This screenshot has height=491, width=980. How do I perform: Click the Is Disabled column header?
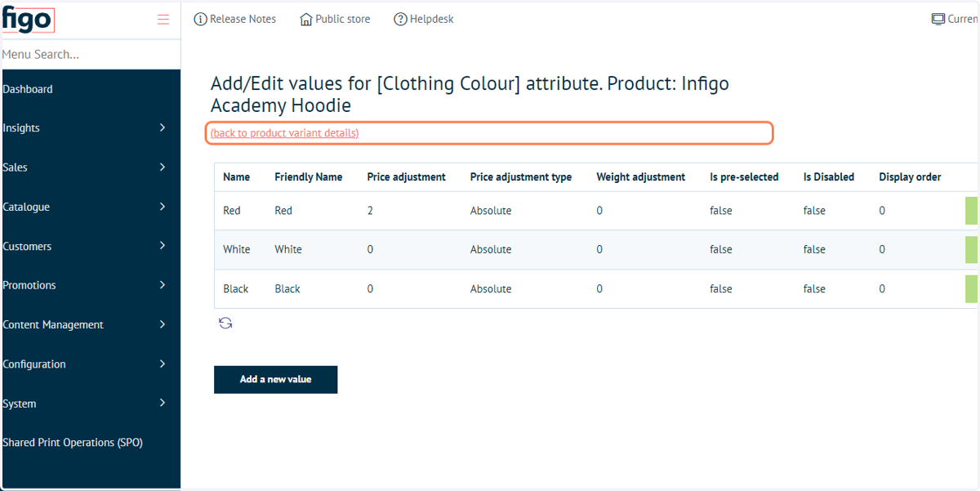tap(829, 176)
